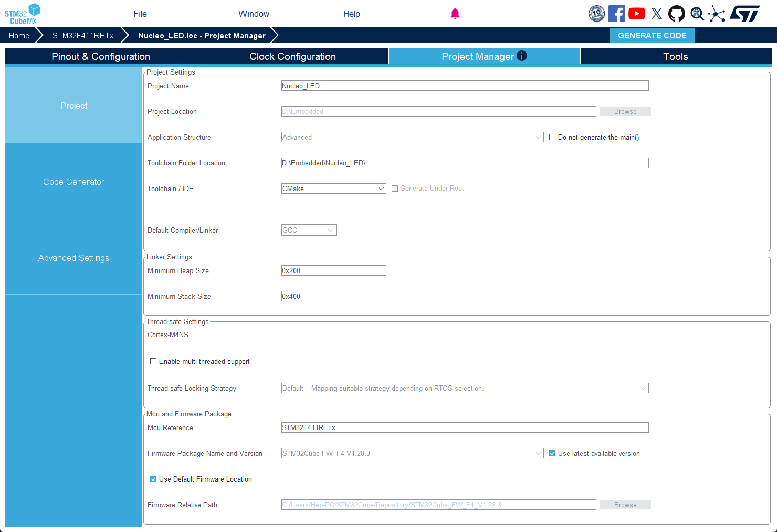Viewport: 777px width, 532px height.
Task: Click the Minimum Stack Size field
Action: pos(333,296)
